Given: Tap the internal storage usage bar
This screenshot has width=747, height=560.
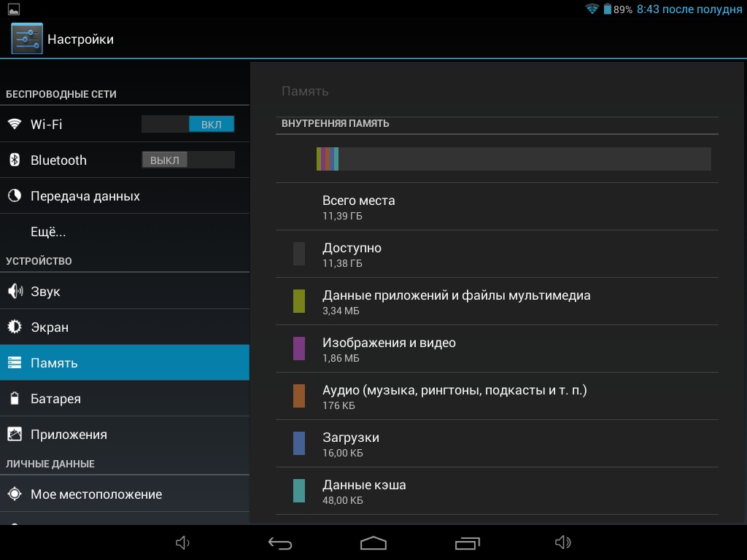Looking at the screenshot, I should click(x=514, y=159).
